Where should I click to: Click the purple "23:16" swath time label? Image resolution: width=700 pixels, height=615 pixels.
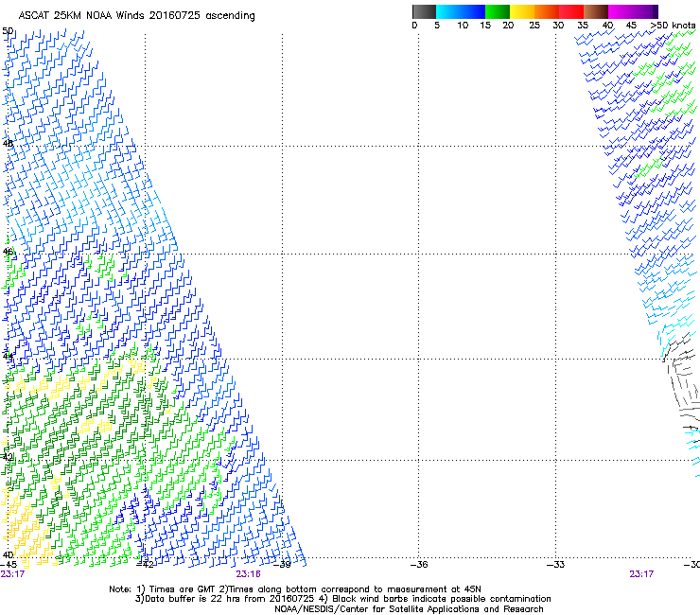pos(248,574)
